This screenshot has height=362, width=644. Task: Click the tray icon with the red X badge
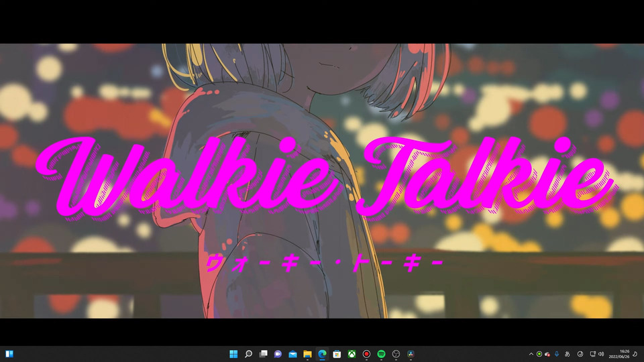[x=547, y=354]
